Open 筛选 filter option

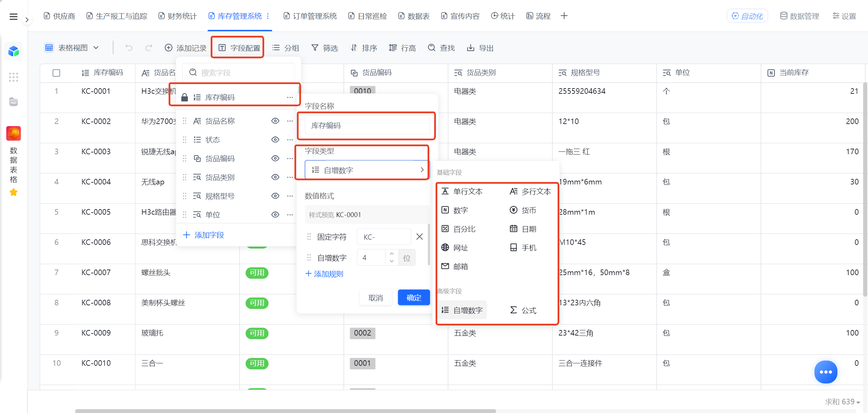pos(324,48)
